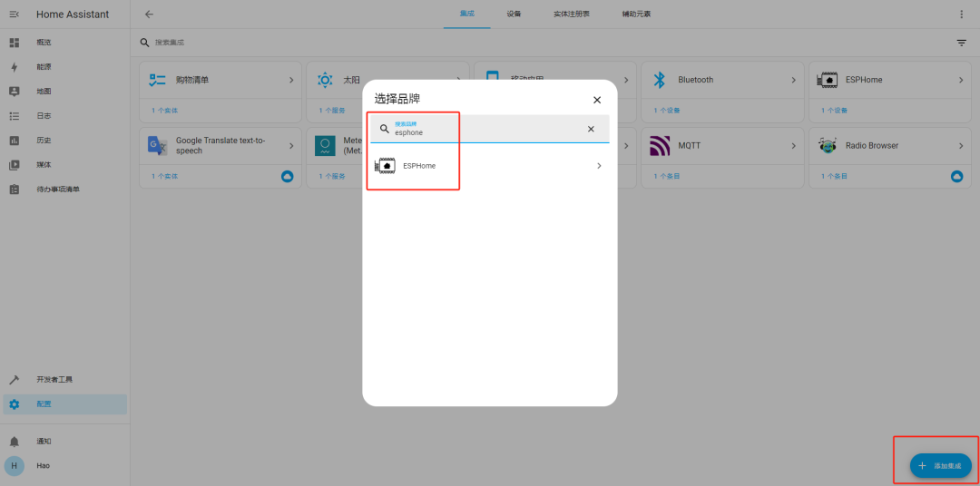Image resolution: width=980 pixels, height=486 pixels.
Task: Open the three-dot overflow menu
Action: 961,15
